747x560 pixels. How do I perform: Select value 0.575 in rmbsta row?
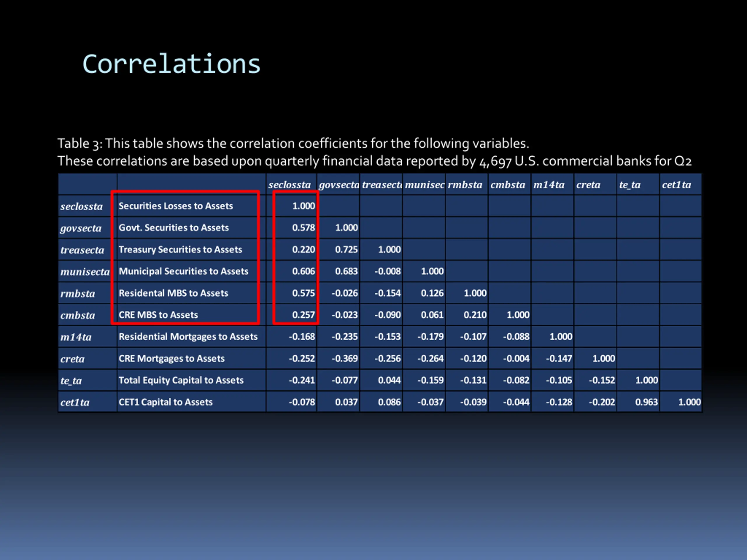[x=303, y=293]
